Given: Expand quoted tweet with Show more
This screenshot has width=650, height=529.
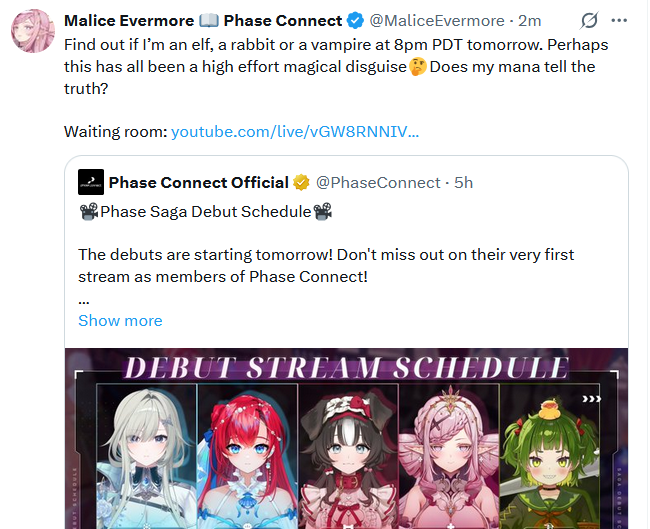Looking at the screenshot, I should tap(120, 320).
